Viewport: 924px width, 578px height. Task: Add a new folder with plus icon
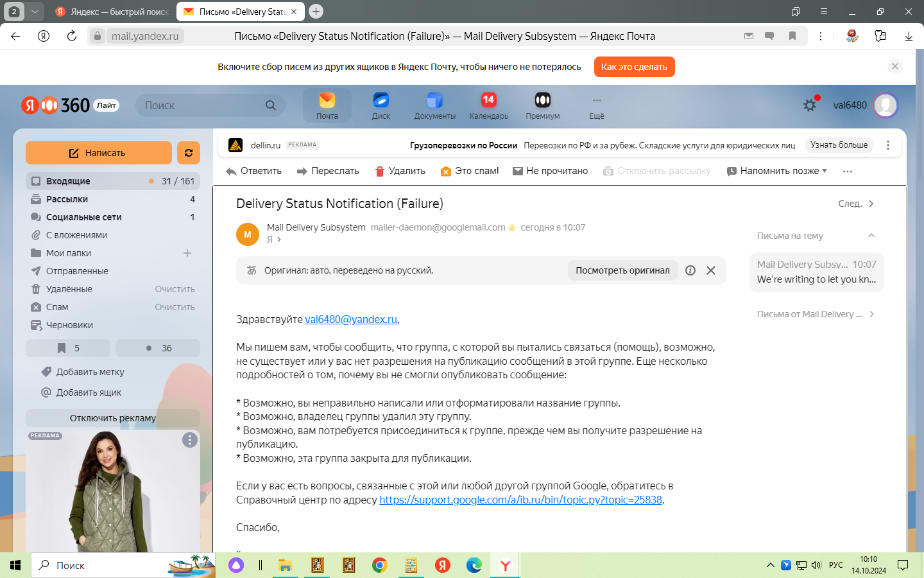[x=187, y=253]
